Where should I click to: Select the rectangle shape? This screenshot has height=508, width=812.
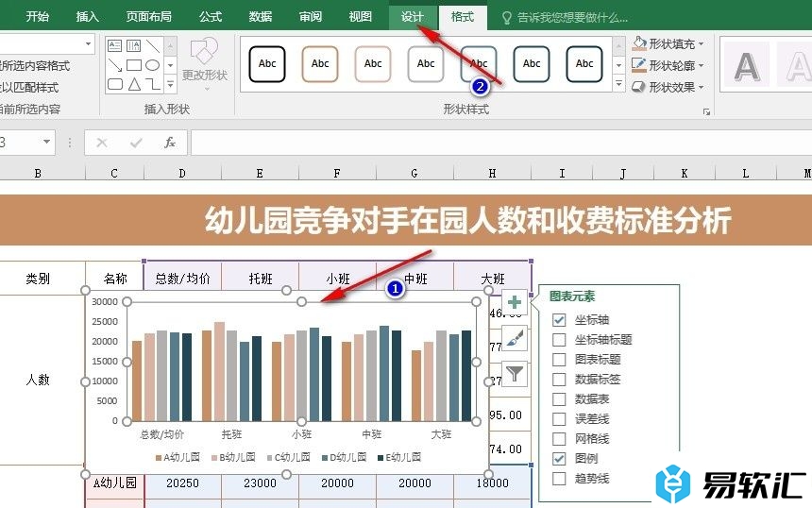134,65
